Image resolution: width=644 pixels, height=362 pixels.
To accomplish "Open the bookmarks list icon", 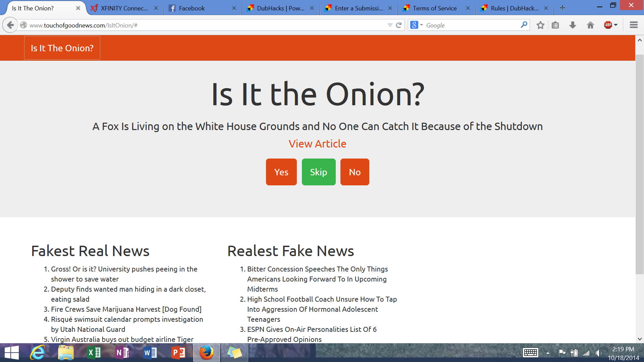I will (x=555, y=25).
